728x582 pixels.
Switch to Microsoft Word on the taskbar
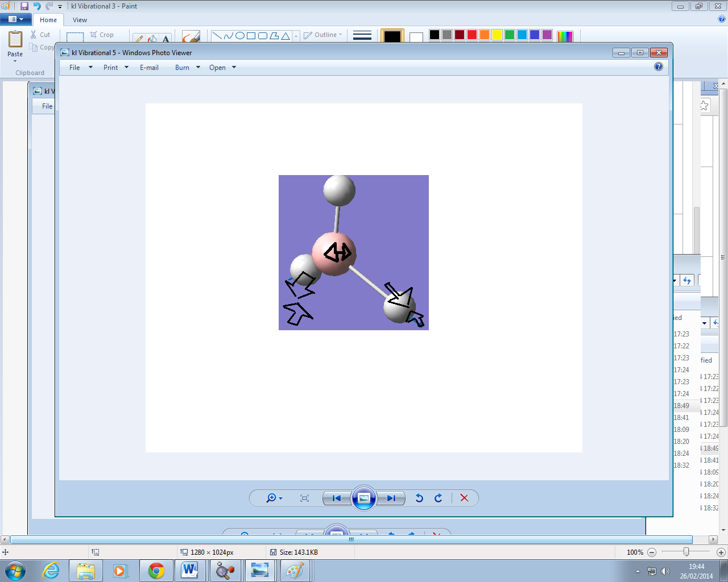(189, 571)
